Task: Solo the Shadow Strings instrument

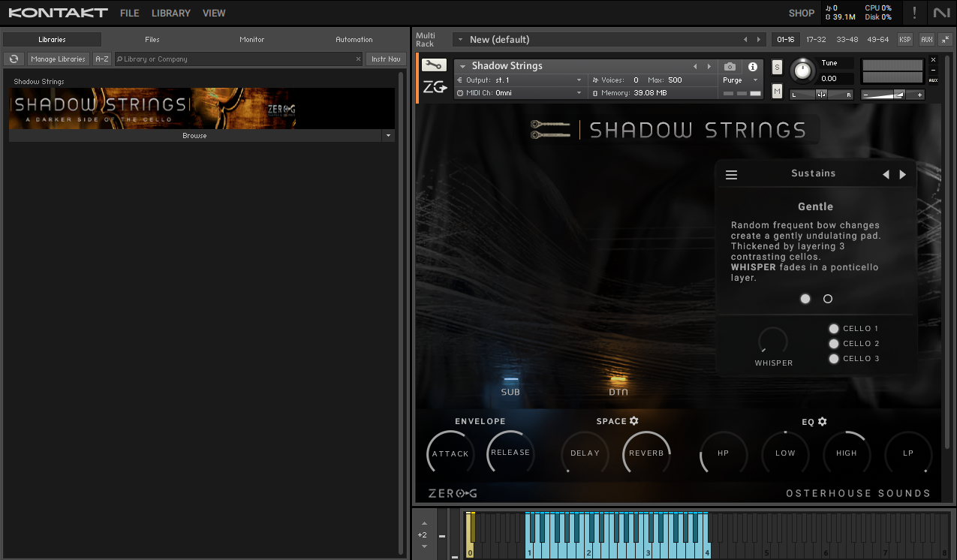Action: click(778, 66)
